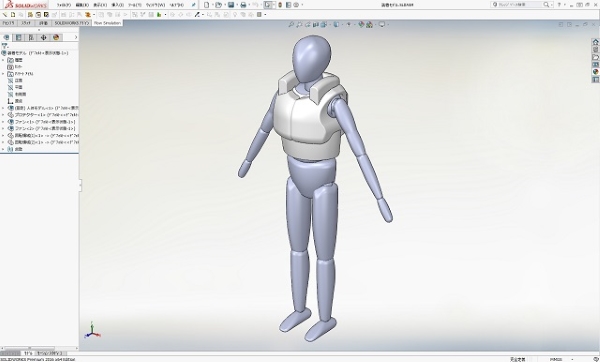Screen dimensions: 600x362
Task: Open the Design Library task pane icon
Action: [x=595, y=50]
